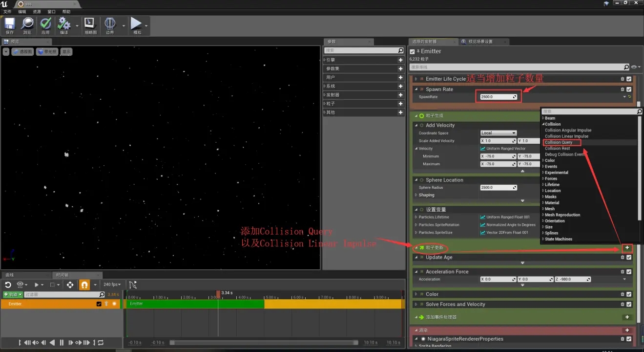644x352 pixels.
Task: Click the Simulate (模拟) play icon
Action: point(136,23)
